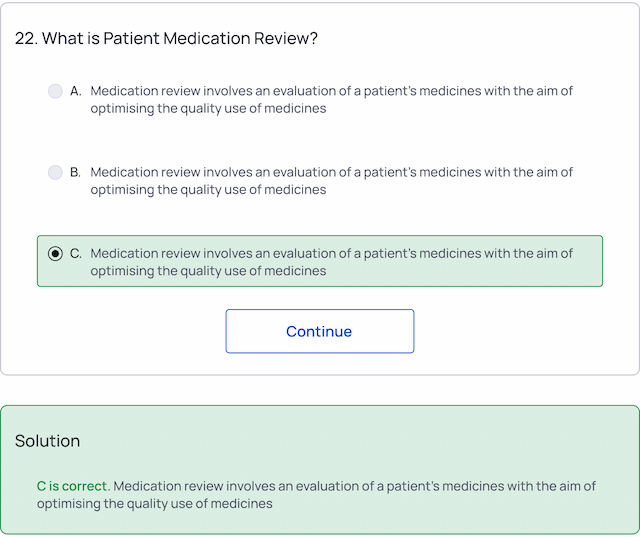Click the "Solution" heading
640x537 pixels.
click(x=47, y=441)
